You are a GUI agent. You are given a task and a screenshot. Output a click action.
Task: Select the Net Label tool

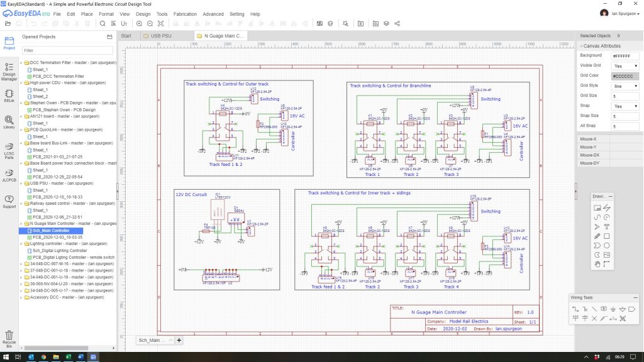(603, 309)
